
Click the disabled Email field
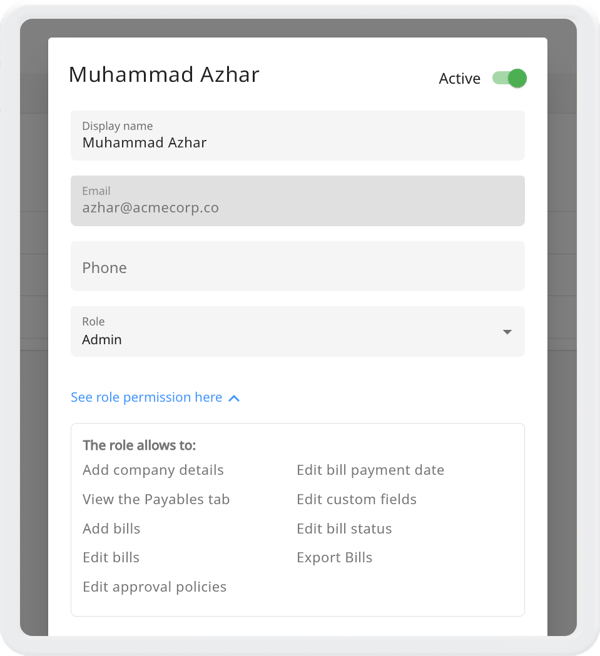click(297, 201)
